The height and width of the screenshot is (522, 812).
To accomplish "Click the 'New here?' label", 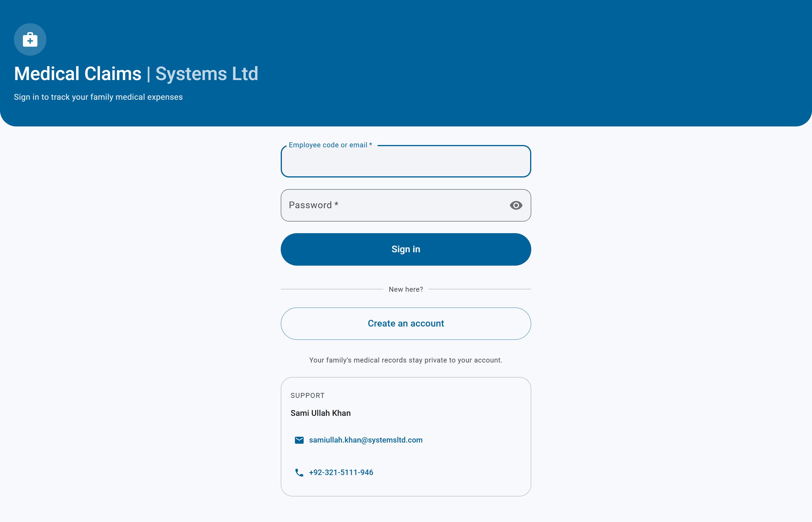I will coord(406,289).
